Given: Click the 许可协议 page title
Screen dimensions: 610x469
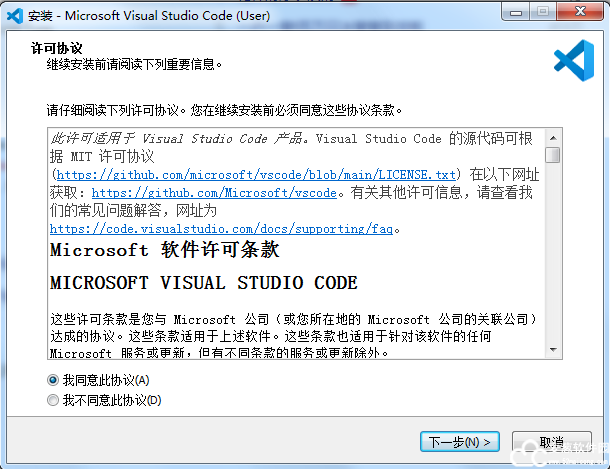Looking at the screenshot, I should point(57,48).
